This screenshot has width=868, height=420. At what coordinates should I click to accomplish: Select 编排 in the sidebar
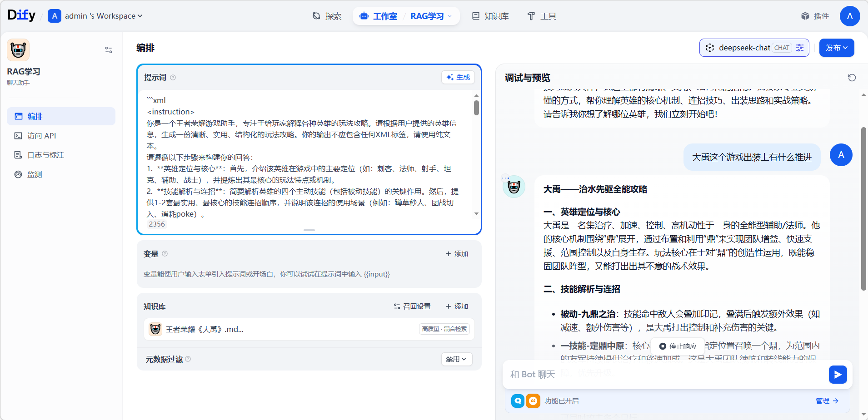(61, 116)
